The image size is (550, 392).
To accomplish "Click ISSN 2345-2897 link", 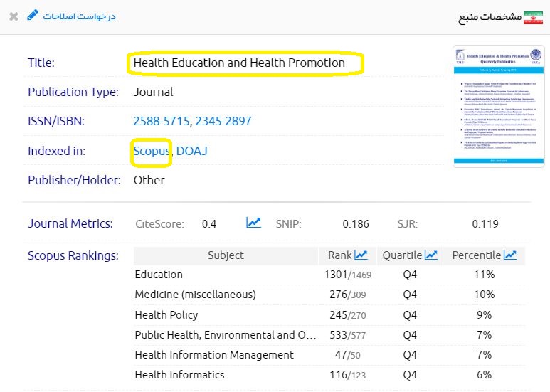I will [x=223, y=122].
